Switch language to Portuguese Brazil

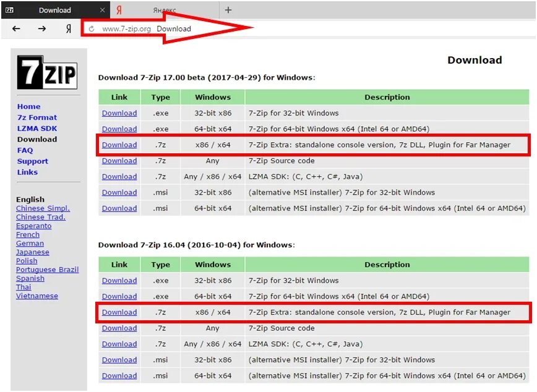click(47, 270)
